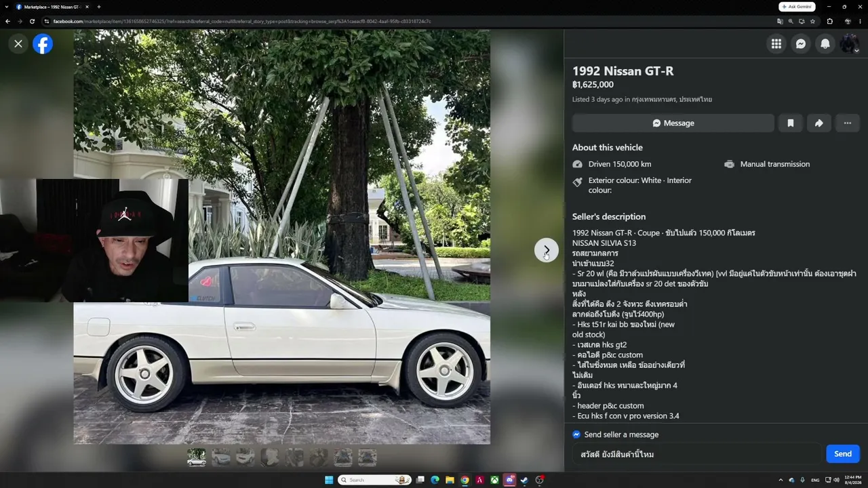
Task: Open File Explorer from the taskbar
Action: (x=450, y=480)
